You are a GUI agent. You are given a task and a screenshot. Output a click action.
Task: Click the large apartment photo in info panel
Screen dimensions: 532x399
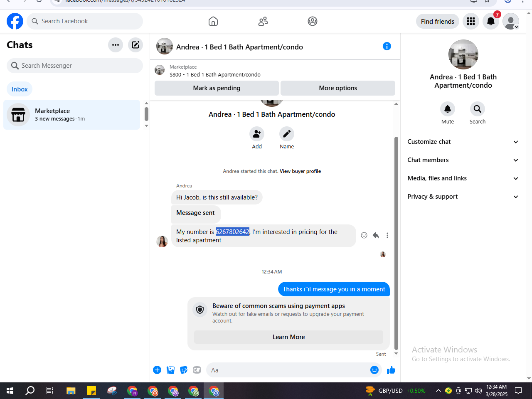click(x=463, y=54)
